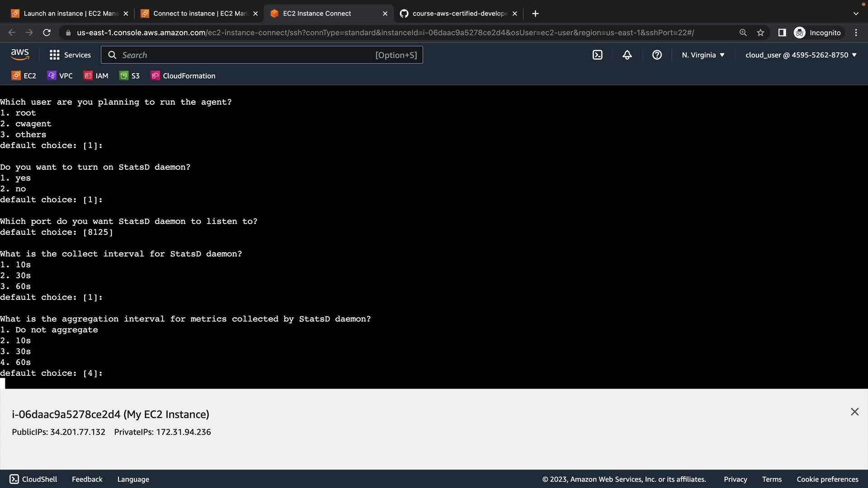Open the IAM shortcut in favorites bar
The image size is (868, 488).
96,76
